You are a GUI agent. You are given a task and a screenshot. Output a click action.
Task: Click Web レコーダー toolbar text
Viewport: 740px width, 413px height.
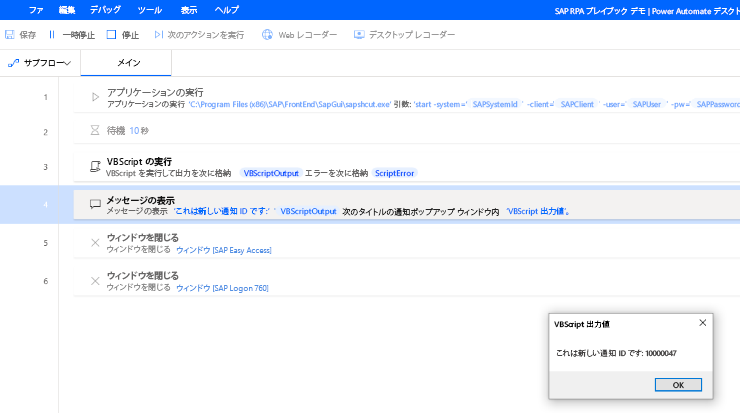tap(308, 35)
